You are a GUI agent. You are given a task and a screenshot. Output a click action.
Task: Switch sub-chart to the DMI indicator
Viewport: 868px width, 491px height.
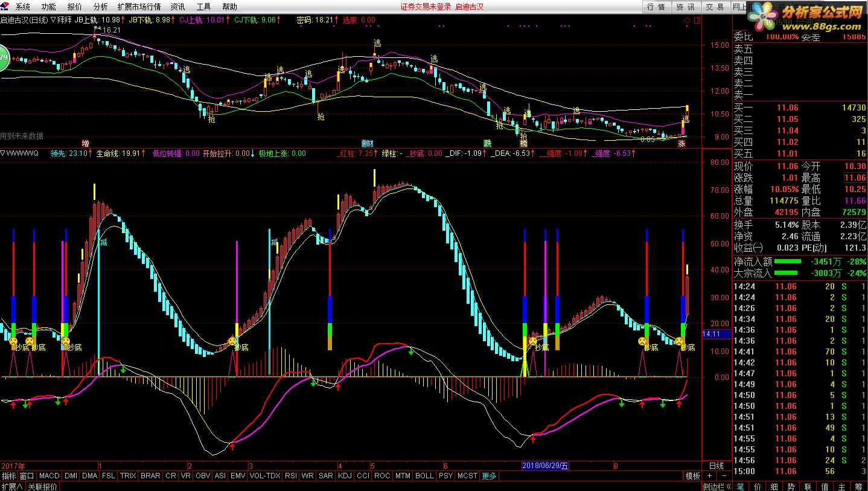point(71,476)
